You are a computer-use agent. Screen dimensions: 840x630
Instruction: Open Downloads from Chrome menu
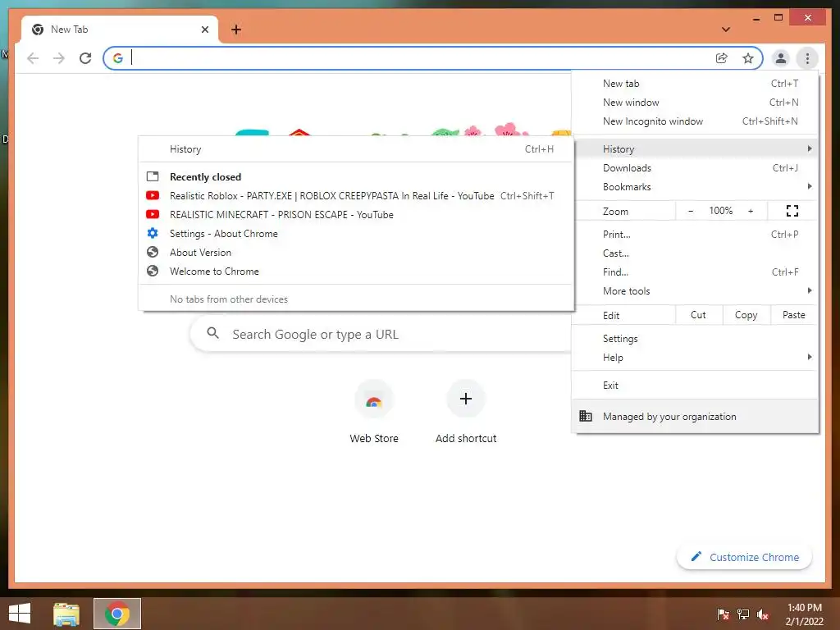pos(695,167)
